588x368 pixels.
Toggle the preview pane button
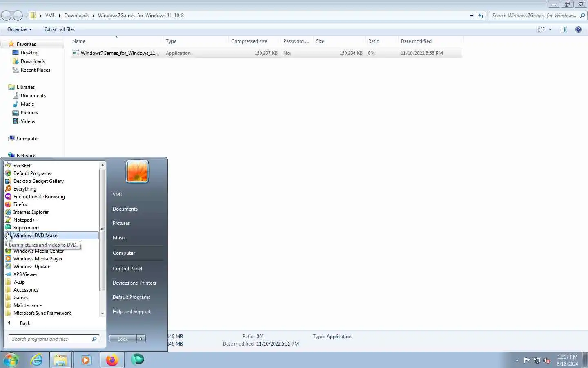[x=564, y=29]
